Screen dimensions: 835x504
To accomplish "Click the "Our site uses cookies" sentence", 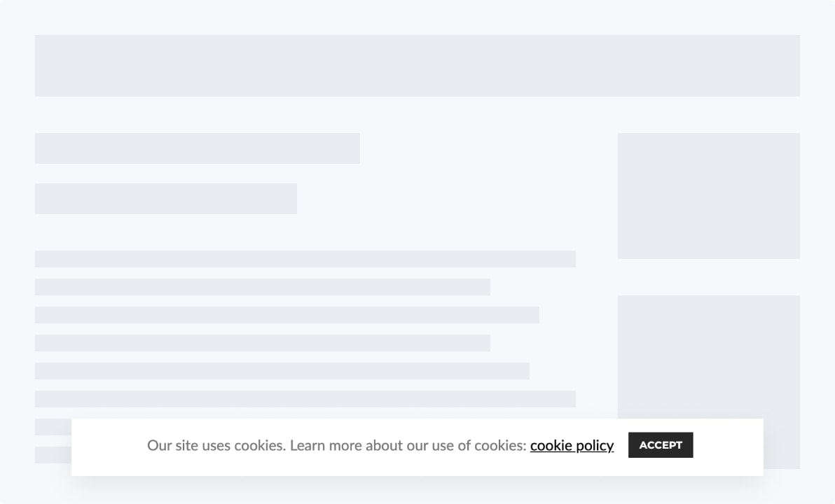I will 216,446.
